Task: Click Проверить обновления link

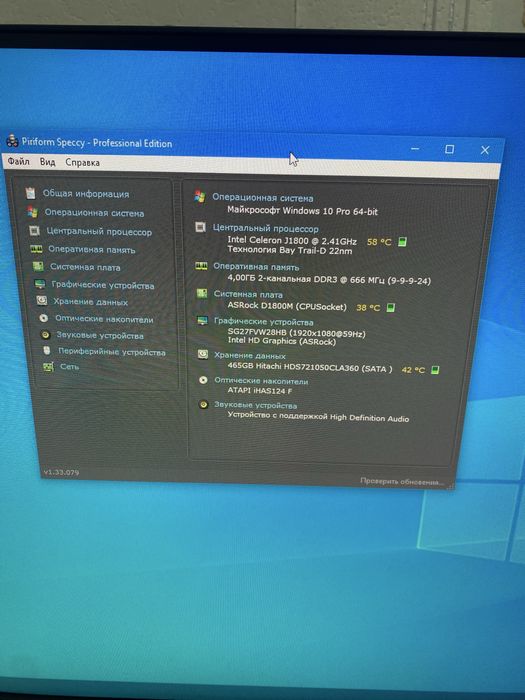Action: point(402,481)
